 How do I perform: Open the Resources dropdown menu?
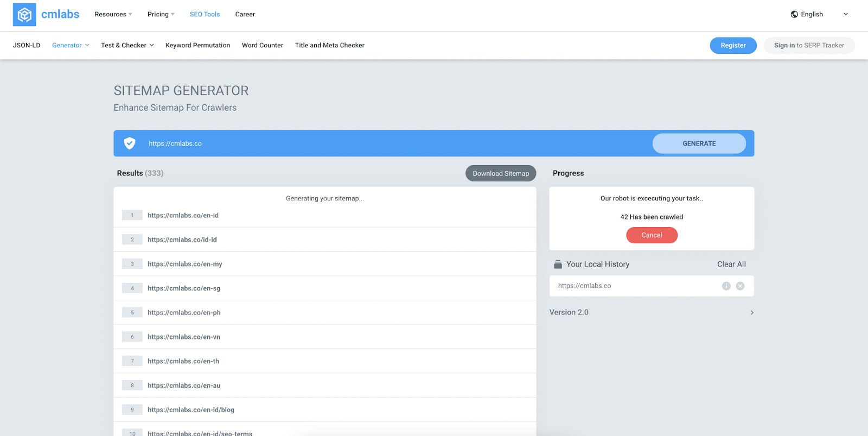click(x=113, y=15)
